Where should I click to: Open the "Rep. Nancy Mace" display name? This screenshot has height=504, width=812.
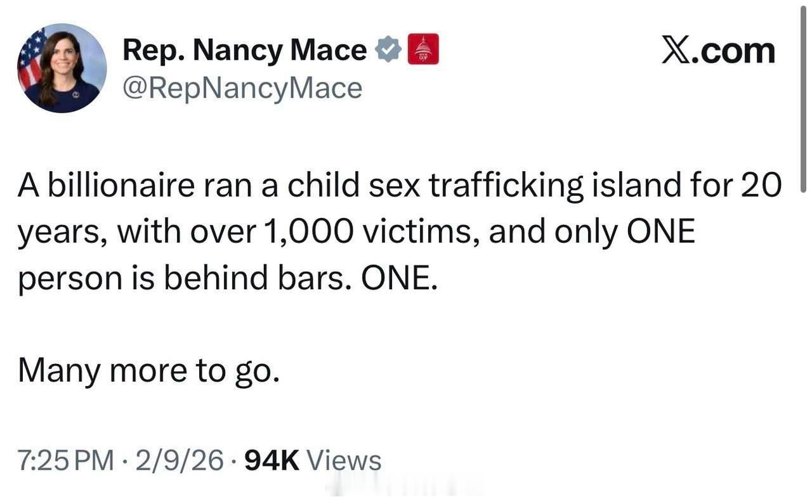(244, 50)
